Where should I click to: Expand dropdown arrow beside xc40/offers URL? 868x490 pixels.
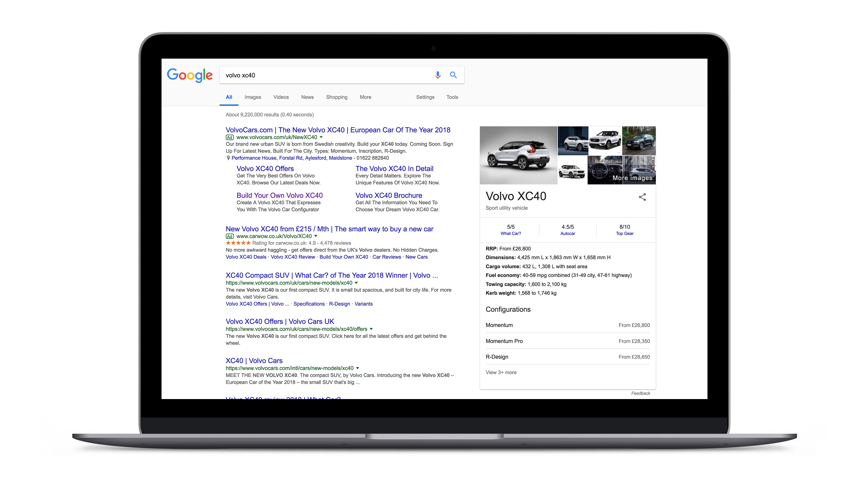[x=371, y=329]
